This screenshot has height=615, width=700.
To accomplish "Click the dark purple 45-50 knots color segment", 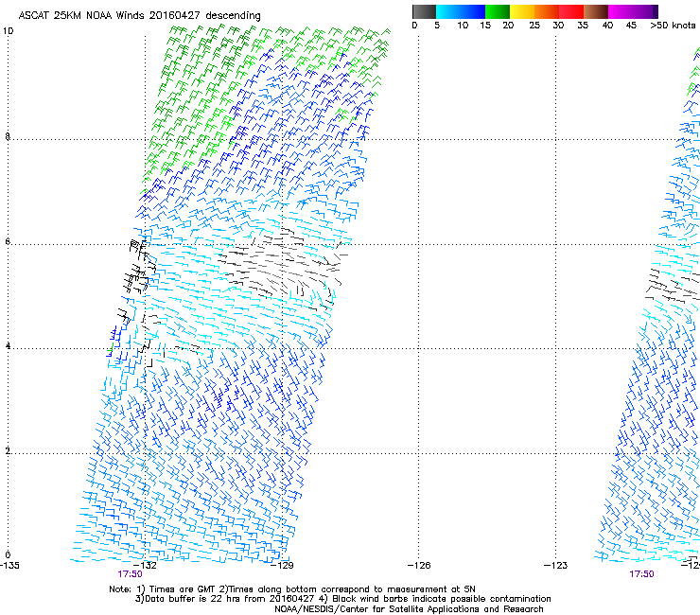I will point(645,11).
